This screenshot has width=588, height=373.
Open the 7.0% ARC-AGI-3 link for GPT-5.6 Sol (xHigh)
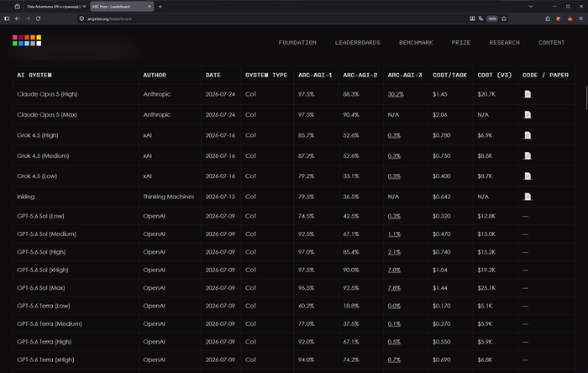tap(394, 270)
